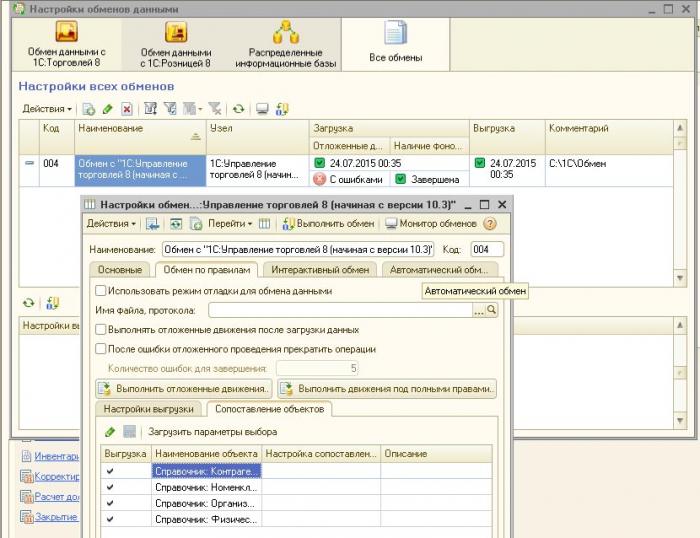This screenshot has width=700, height=538.
Task: Open the filter history dropdown icon
Action: pos(192,108)
